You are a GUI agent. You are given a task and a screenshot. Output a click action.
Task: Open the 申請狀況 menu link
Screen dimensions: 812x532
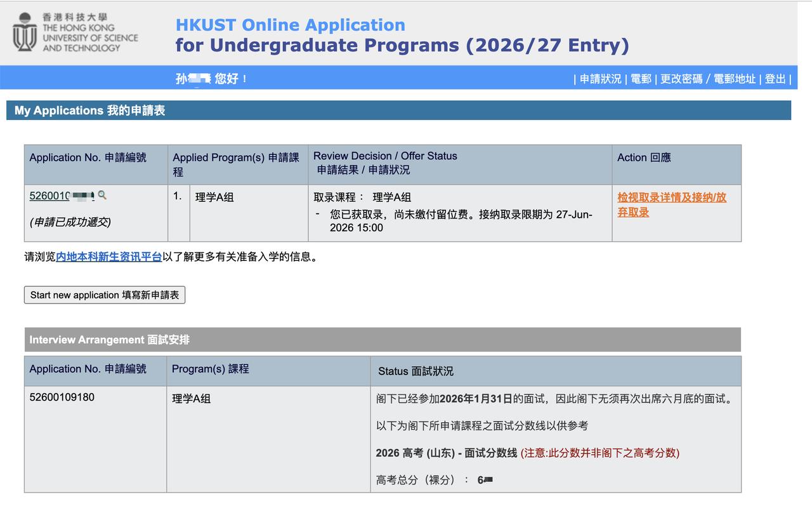(x=600, y=79)
